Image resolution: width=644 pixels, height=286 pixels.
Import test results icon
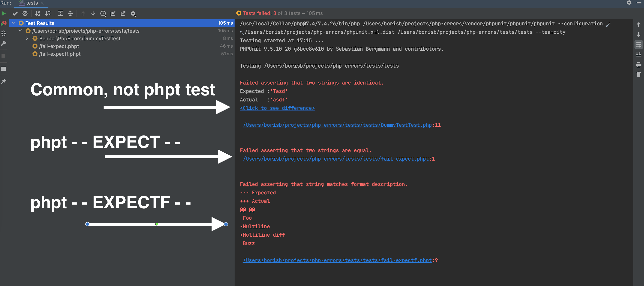pyautogui.click(x=113, y=14)
